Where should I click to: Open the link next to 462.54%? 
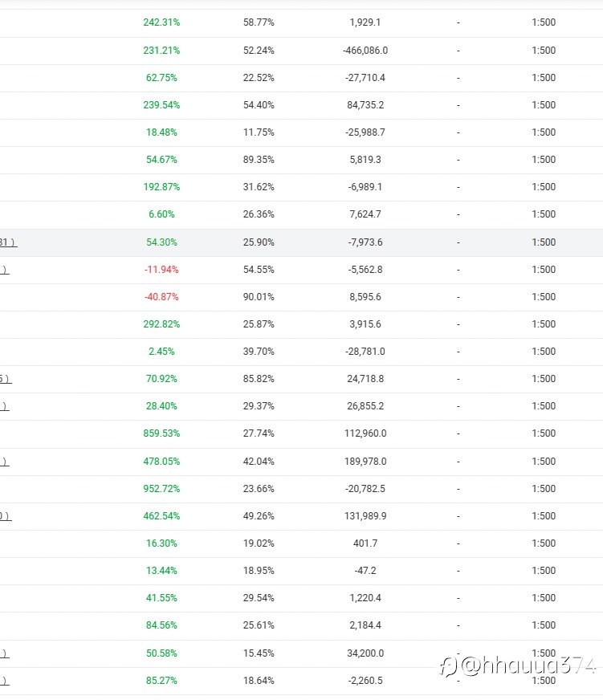click(6, 516)
